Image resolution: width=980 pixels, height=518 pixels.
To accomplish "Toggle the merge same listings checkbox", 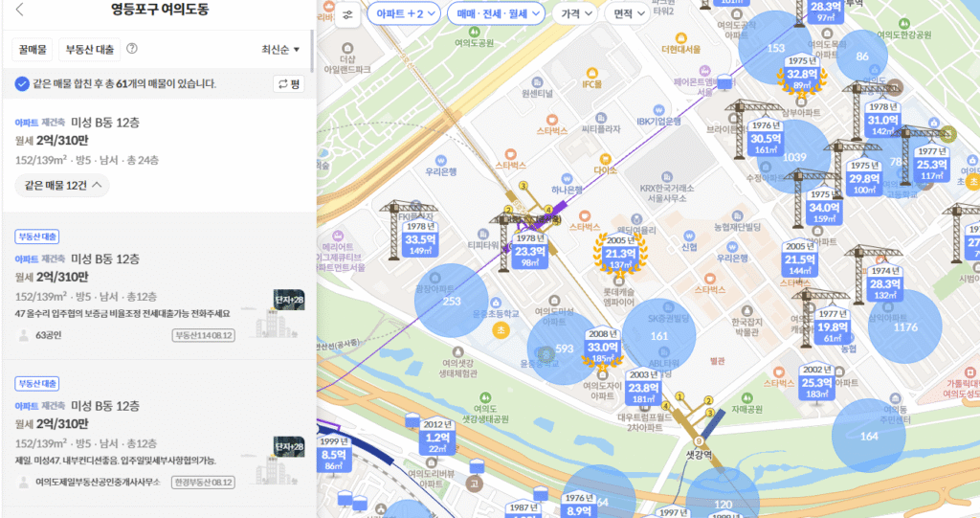I will click(x=21, y=84).
